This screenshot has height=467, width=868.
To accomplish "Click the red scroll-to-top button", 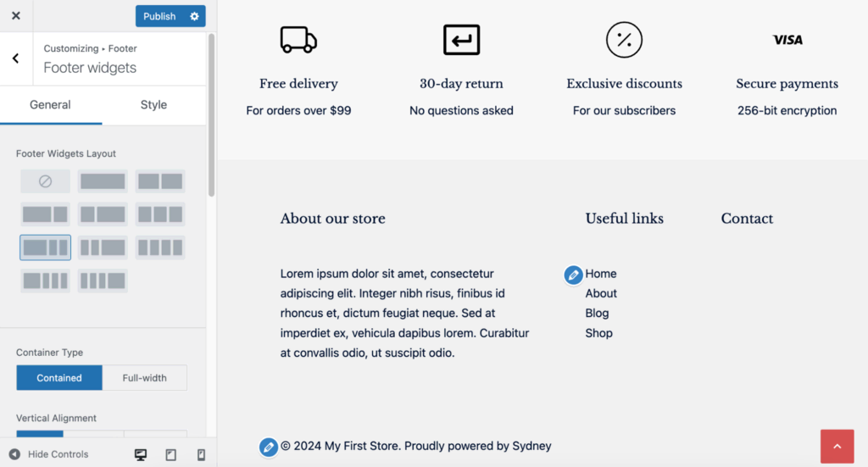I will click(x=837, y=447).
